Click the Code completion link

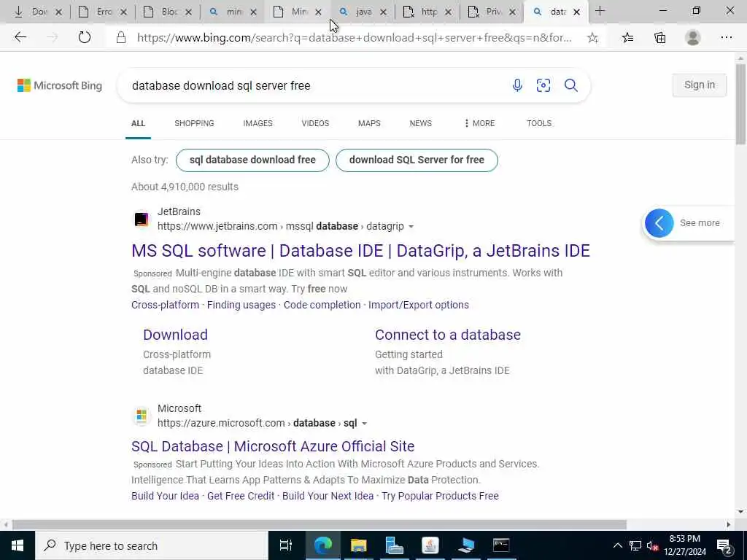(322, 305)
